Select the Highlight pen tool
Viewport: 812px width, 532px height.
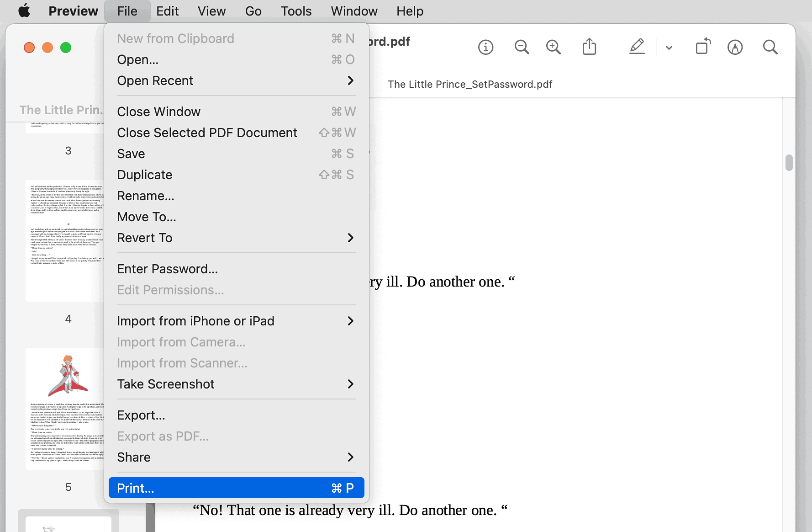coord(637,47)
